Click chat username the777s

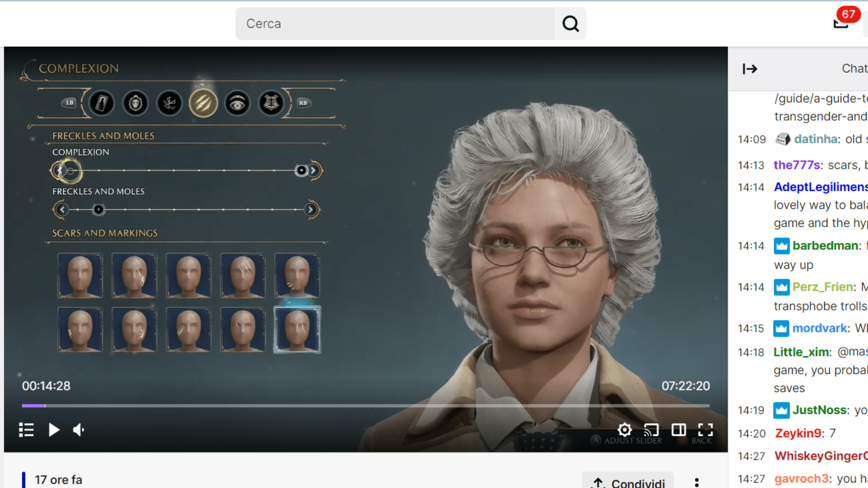point(796,165)
